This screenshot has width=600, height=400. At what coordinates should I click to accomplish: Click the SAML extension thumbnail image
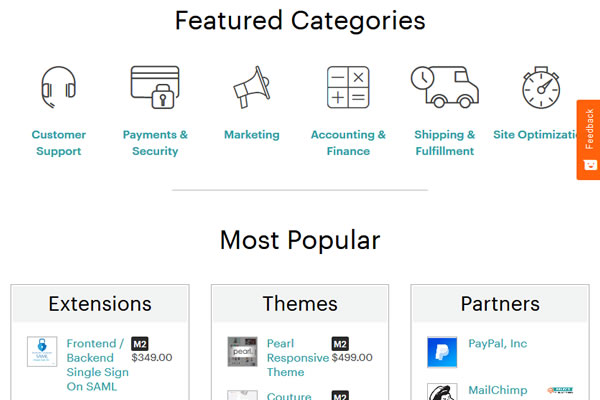pyautogui.click(x=42, y=352)
